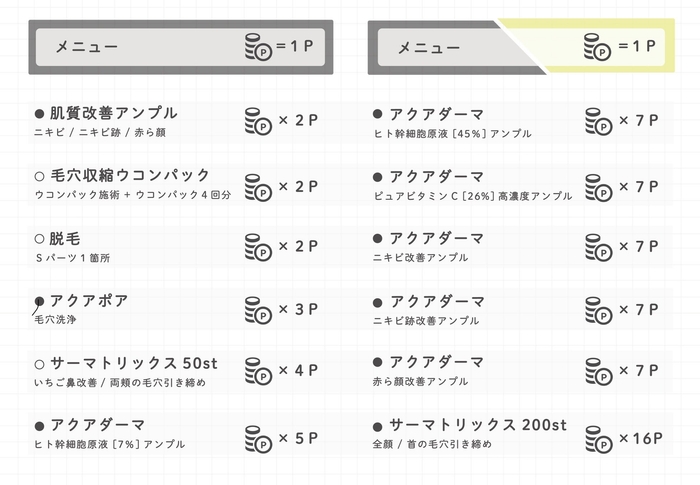Click the ピュアビタミンC [26%] 高濃度アンプル description
700x485 pixels.
[x=472, y=196]
